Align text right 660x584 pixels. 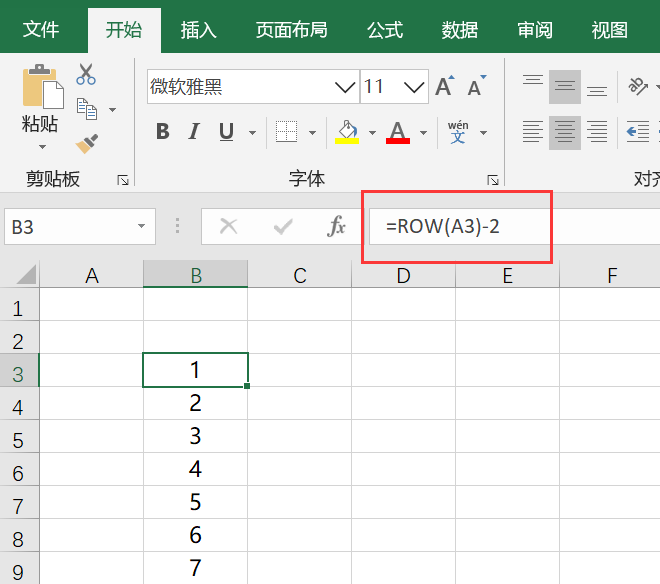tap(597, 132)
